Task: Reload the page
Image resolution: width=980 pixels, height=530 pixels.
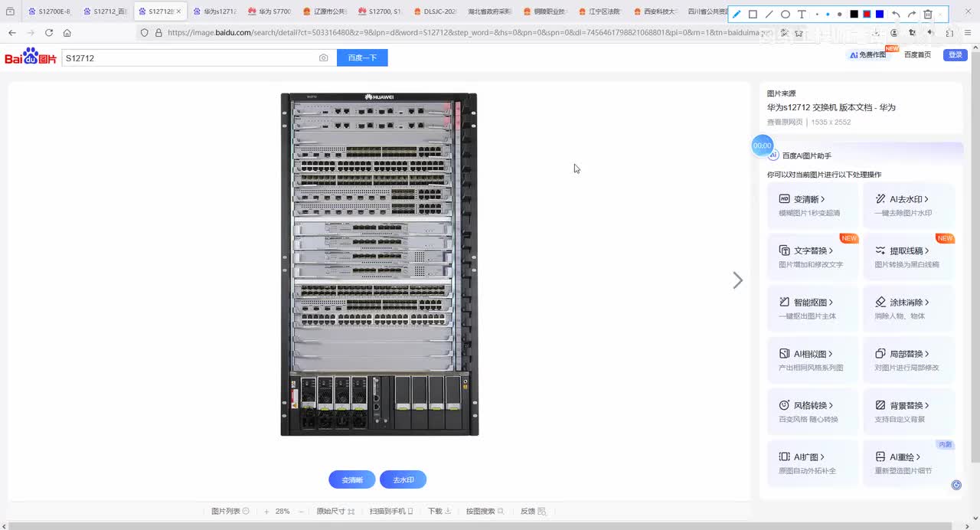Action: [x=49, y=33]
